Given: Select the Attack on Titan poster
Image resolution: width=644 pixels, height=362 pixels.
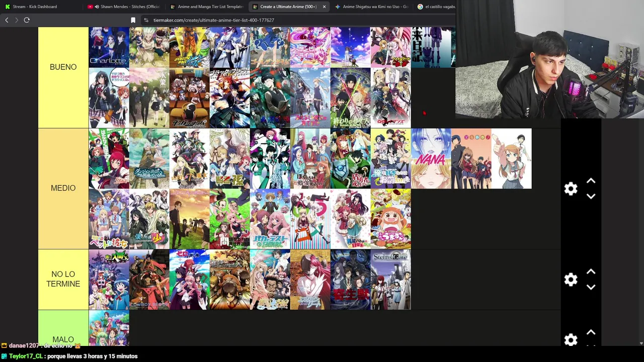Looking at the screenshot, I should [230, 280].
